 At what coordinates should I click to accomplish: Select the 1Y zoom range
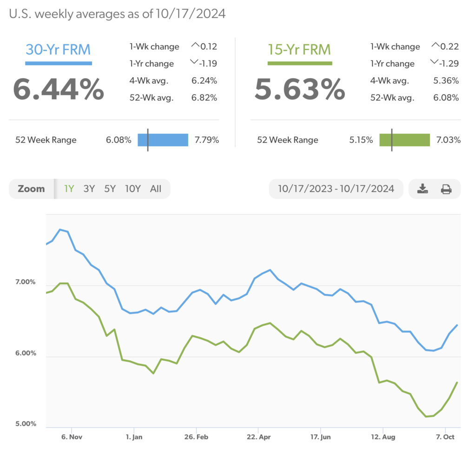point(69,189)
